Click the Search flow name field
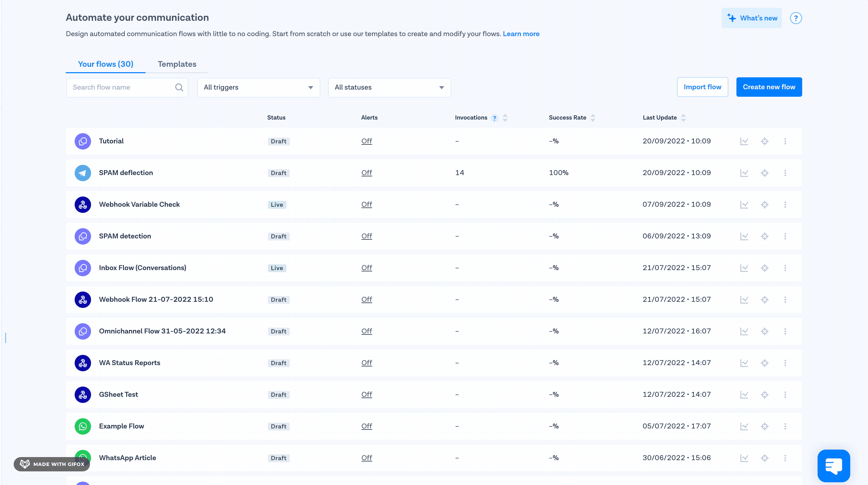868x485 pixels. [121, 88]
